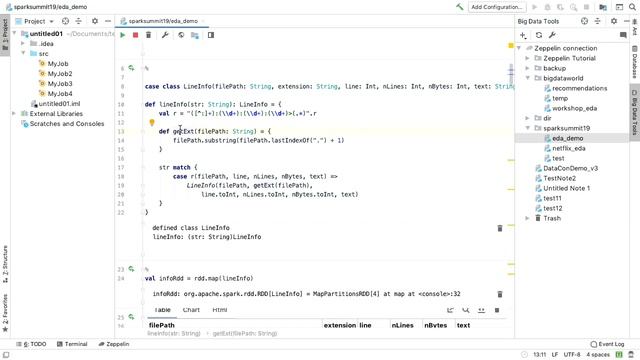Run paragraph at line 6
Image resolution: width=640 pixels, height=360 pixels.
tap(131, 68)
